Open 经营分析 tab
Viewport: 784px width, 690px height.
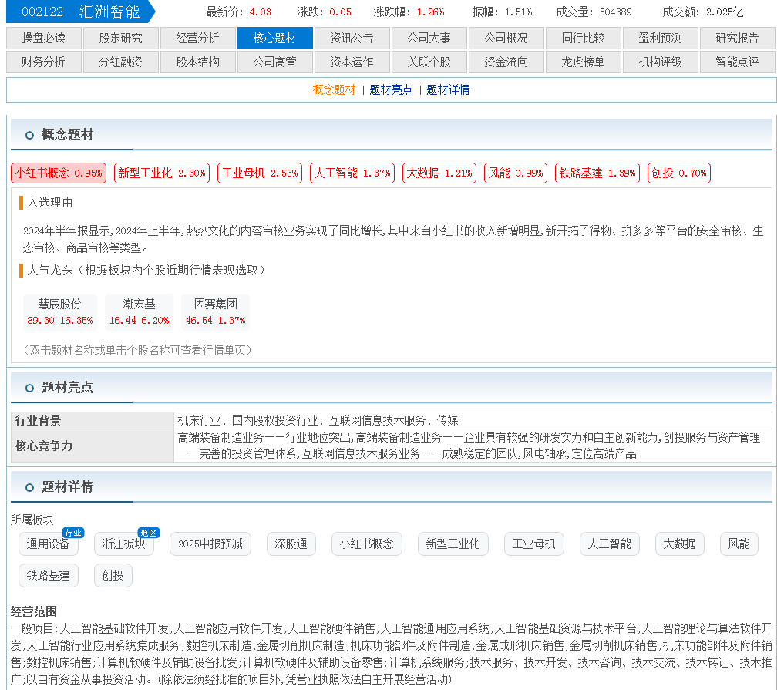pos(197,39)
